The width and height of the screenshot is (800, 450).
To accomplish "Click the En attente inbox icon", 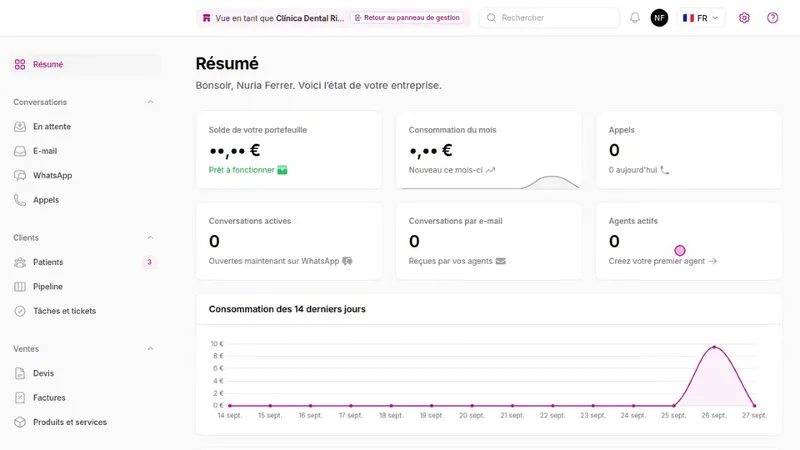I will click(x=20, y=127).
